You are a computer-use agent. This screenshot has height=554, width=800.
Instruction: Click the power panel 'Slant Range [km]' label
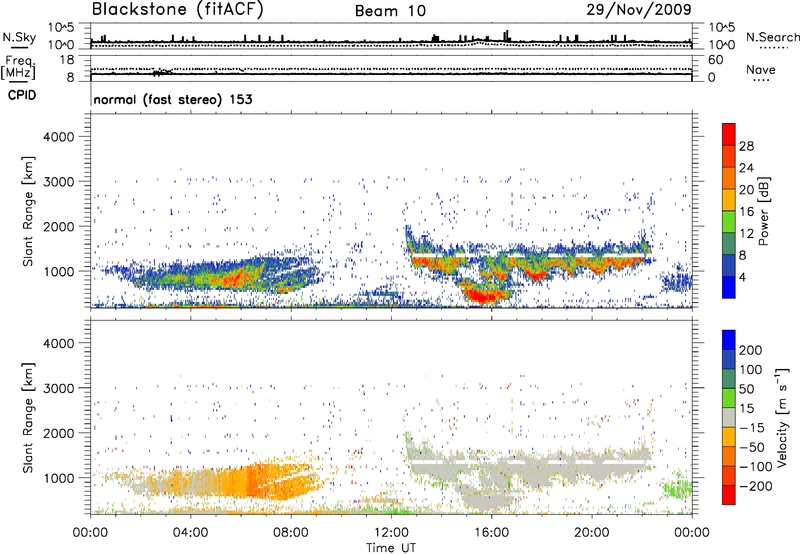[28, 211]
